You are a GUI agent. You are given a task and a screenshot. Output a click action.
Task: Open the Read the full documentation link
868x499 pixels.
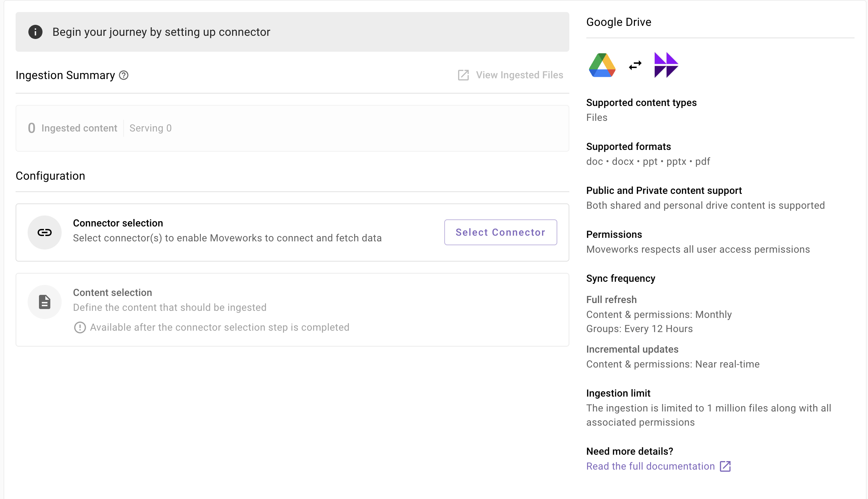pyautogui.click(x=650, y=466)
